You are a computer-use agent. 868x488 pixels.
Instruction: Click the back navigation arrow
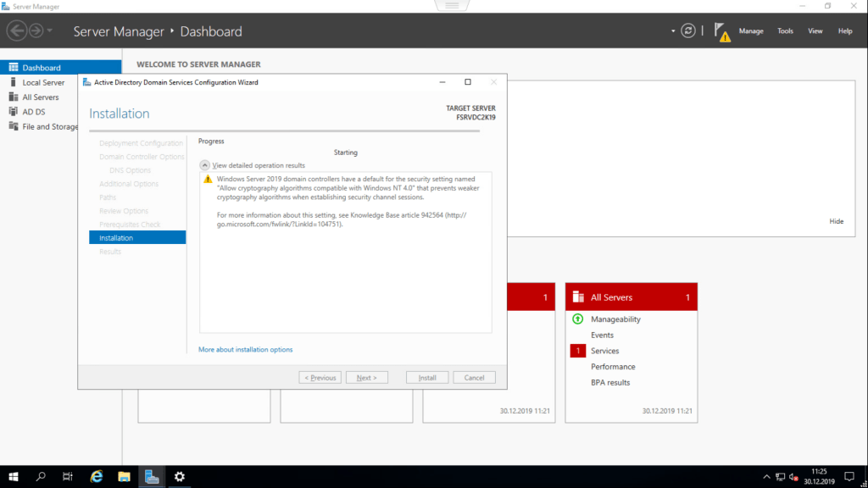pos(16,31)
